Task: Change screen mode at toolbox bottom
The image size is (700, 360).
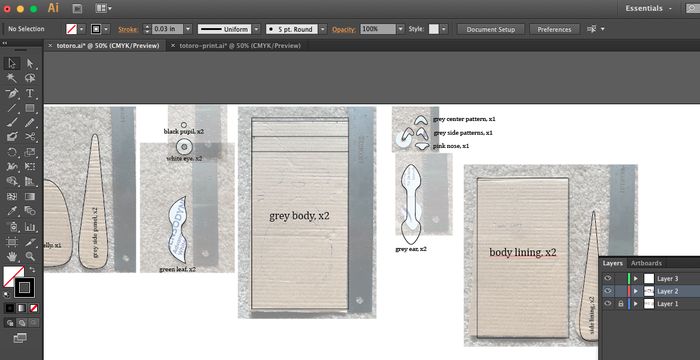Action: 20,338
